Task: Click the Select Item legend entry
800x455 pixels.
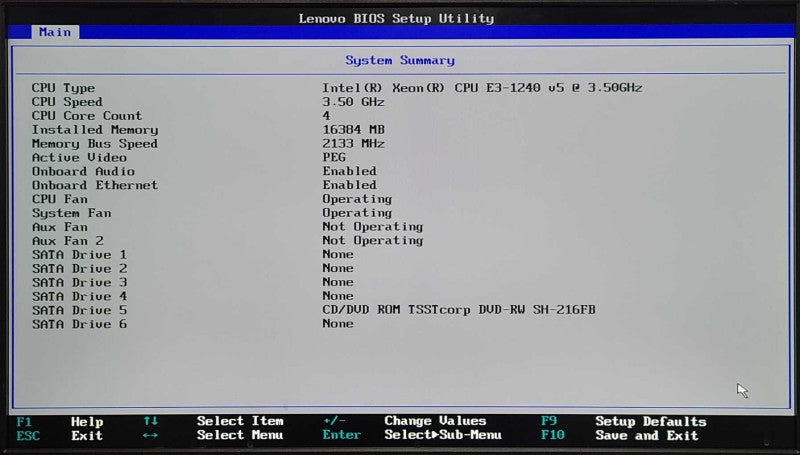Action: (x=240, y=421)
